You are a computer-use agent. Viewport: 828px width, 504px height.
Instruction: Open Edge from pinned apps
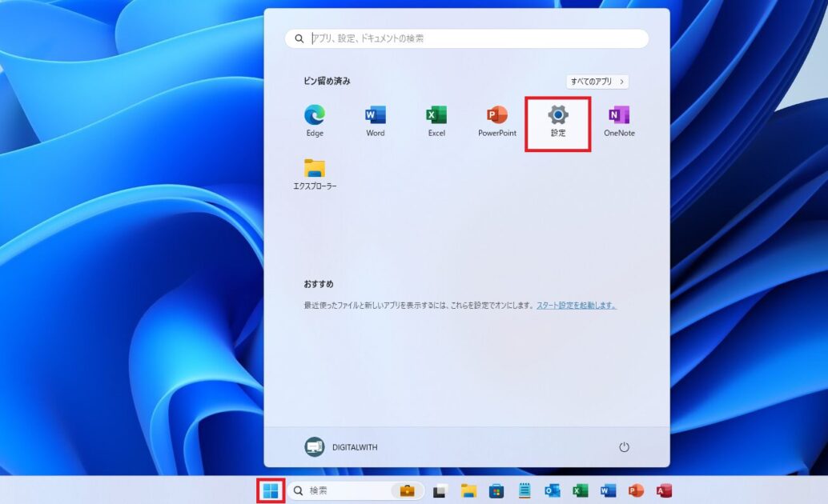coord(315,122)
